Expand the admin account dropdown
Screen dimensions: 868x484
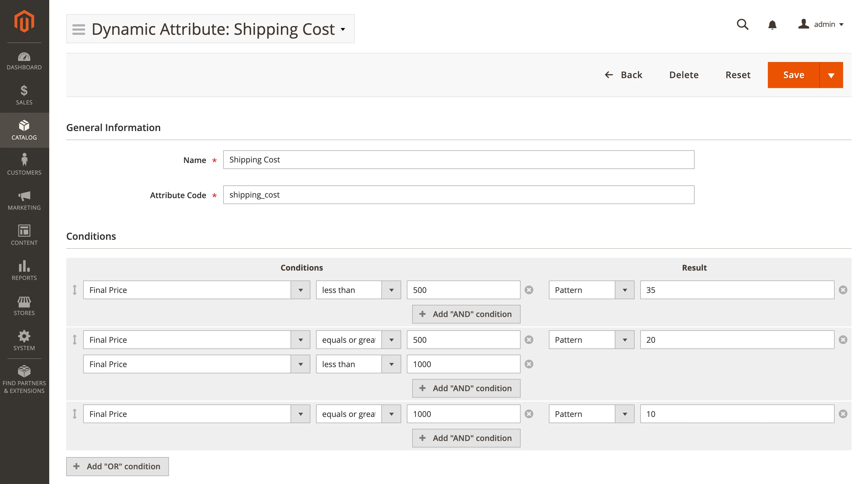tap(821, 25)
